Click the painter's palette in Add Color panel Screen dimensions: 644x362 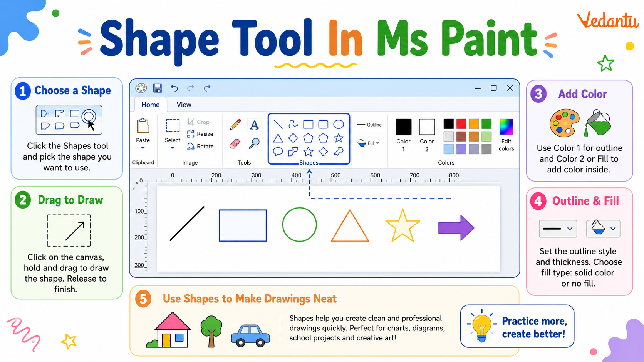pyautogui.click(x=565, y=123)
